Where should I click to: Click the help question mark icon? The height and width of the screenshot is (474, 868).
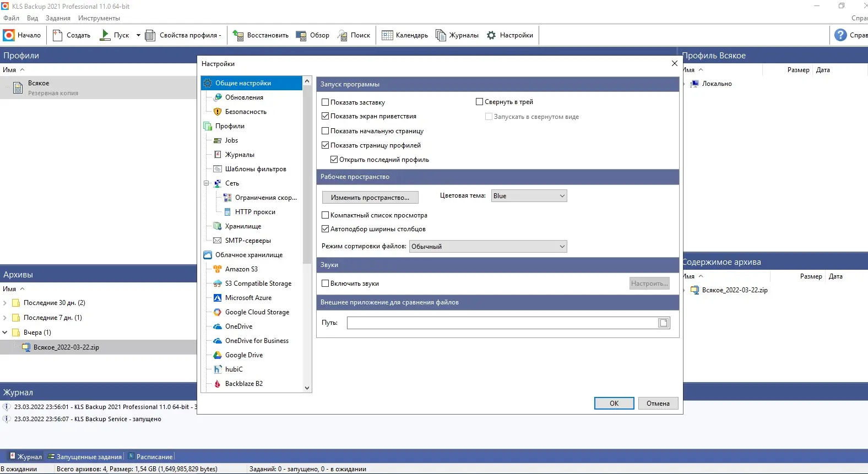tap(840, 35)
